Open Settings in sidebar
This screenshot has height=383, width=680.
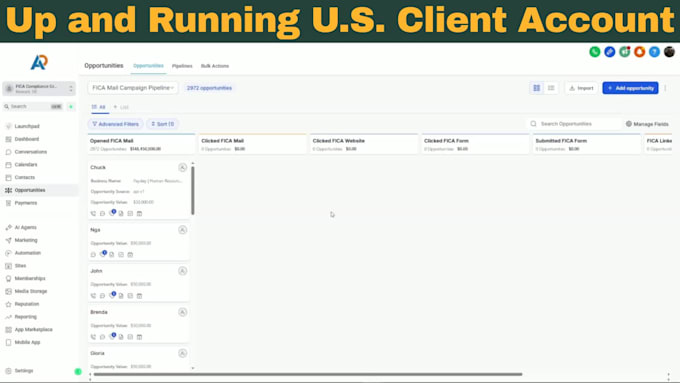click(23, 371)
